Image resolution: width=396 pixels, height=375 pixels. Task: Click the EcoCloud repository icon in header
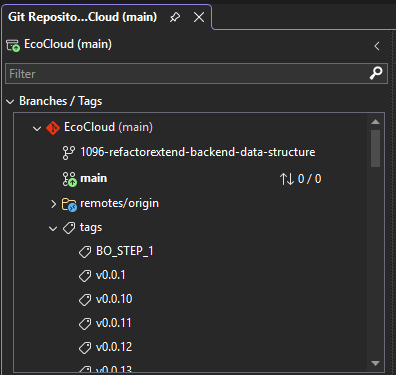[13, 45]
